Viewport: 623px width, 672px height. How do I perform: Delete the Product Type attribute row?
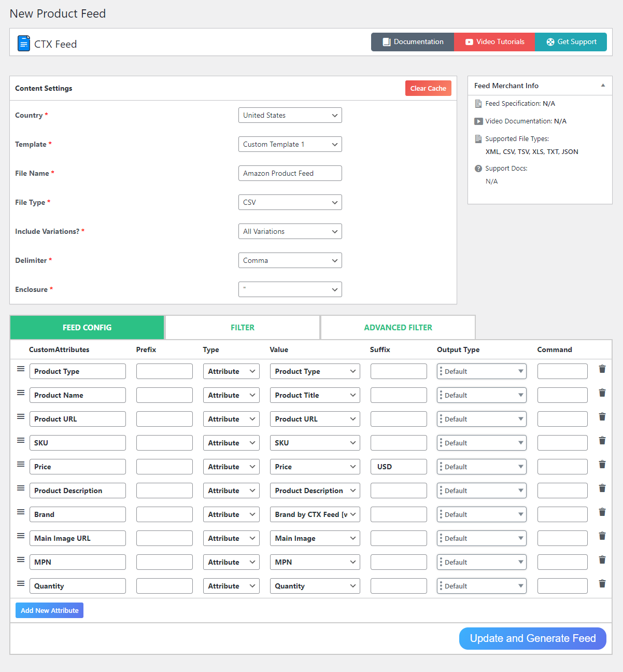(602, 369)
